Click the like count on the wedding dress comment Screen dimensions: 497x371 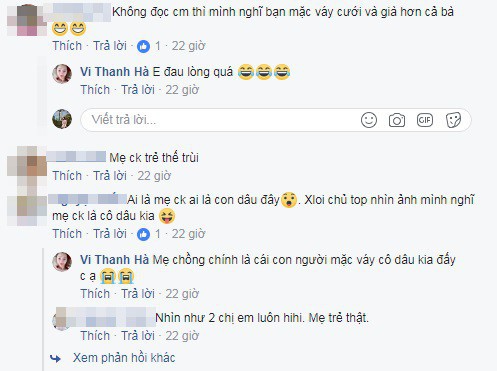pos(158,46)
